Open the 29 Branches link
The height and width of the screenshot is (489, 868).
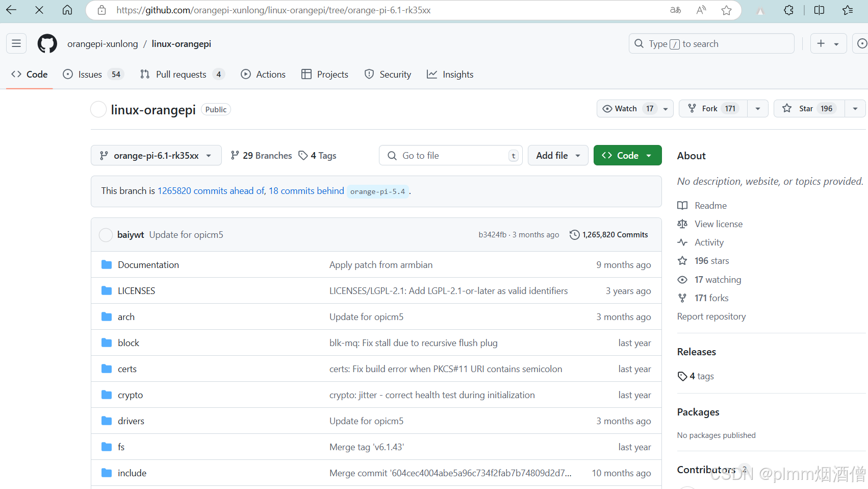click(x=261, y=156)
